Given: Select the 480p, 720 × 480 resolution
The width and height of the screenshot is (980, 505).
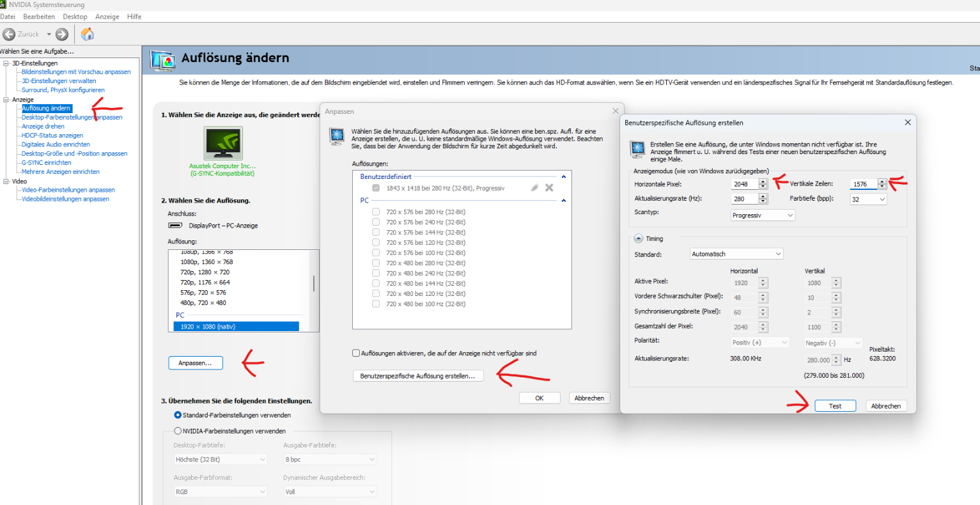Looking at the screenshot, I should pos(203,303).
